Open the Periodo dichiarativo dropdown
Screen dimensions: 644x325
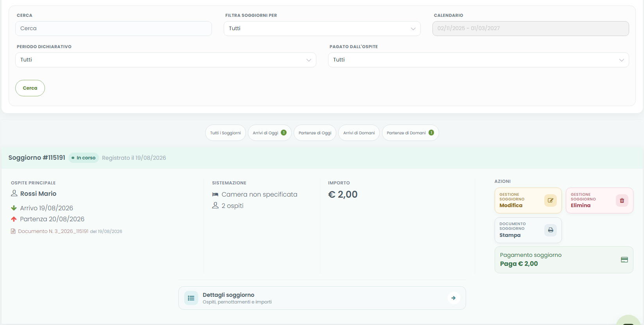[166, 60]
